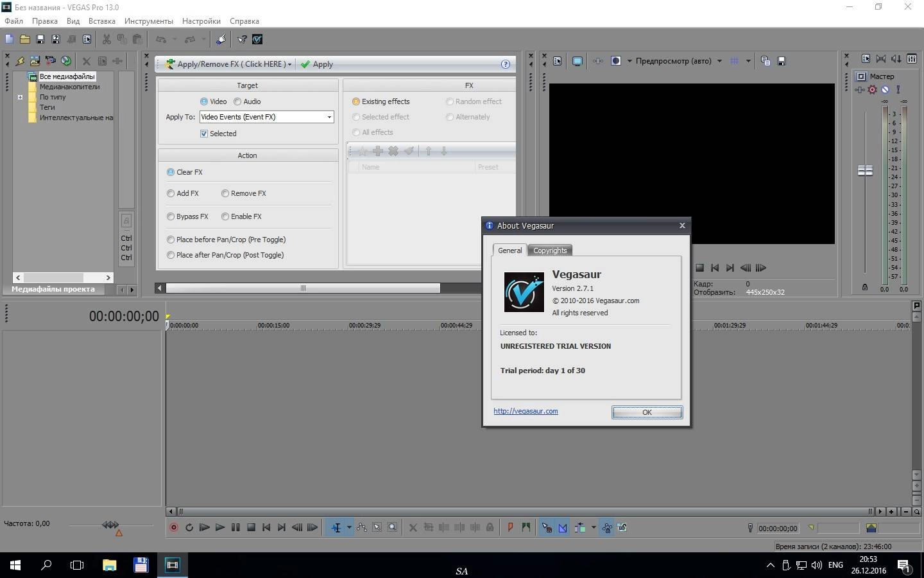Save the project with the floppy disk icon
The image size is (924, 578).
click(x=40, y=39)
